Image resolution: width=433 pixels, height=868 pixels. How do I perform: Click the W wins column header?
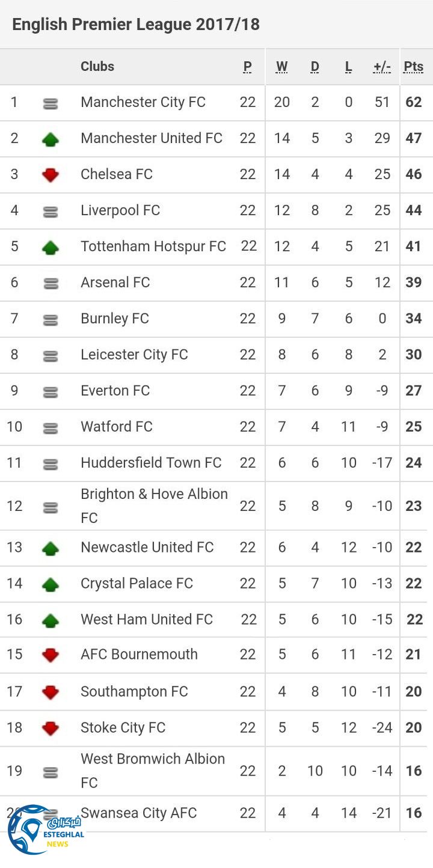281,67
